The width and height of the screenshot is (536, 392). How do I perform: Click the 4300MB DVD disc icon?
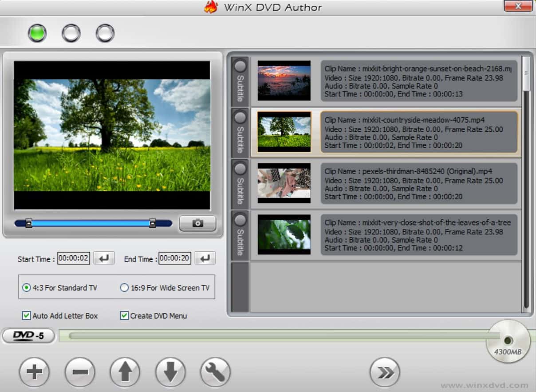pos(507,341)
